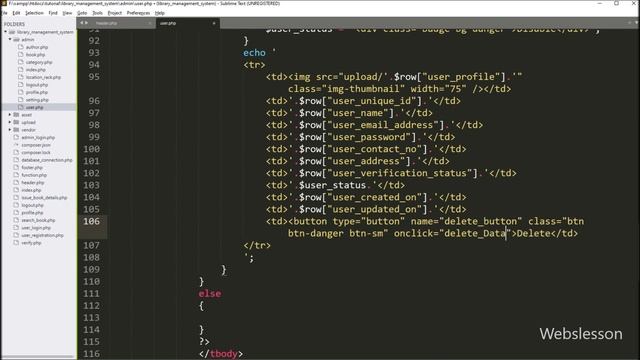Click the asset folder icon
This screenshot has width=640, height=360.
[16, 115]
